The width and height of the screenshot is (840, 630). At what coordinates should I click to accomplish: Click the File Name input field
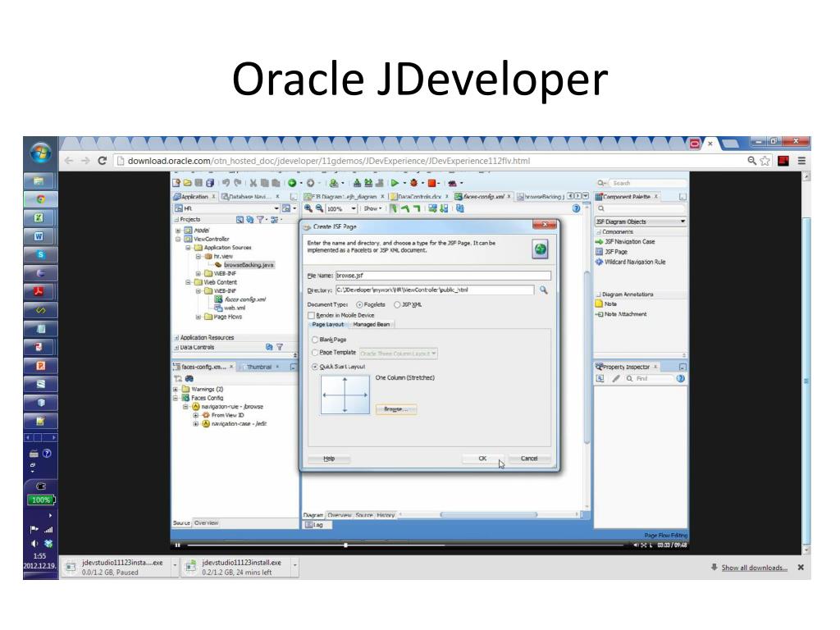442,276
